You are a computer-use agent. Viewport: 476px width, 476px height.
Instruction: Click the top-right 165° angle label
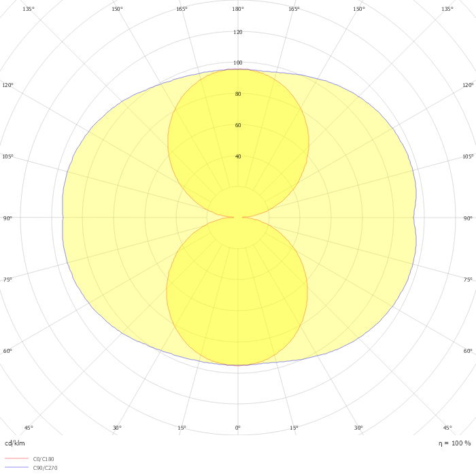294,9
